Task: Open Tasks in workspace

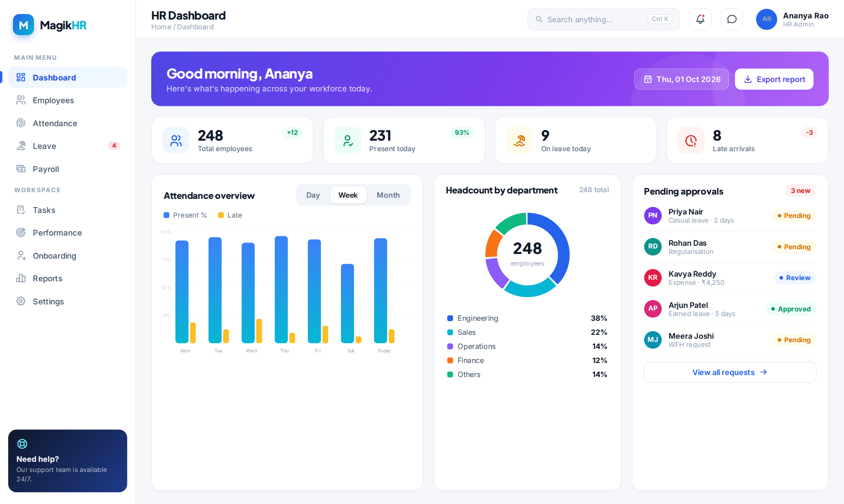Action: point(68,210)
